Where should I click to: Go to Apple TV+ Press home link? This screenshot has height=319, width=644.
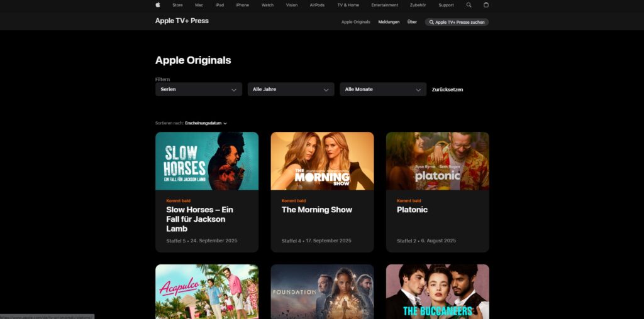pos(182,21)
